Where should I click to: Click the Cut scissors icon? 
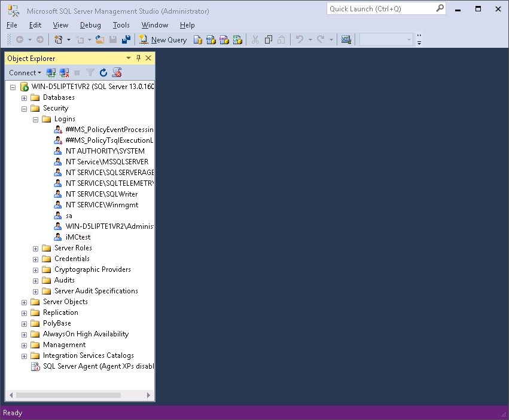click(x=255, y=39)
